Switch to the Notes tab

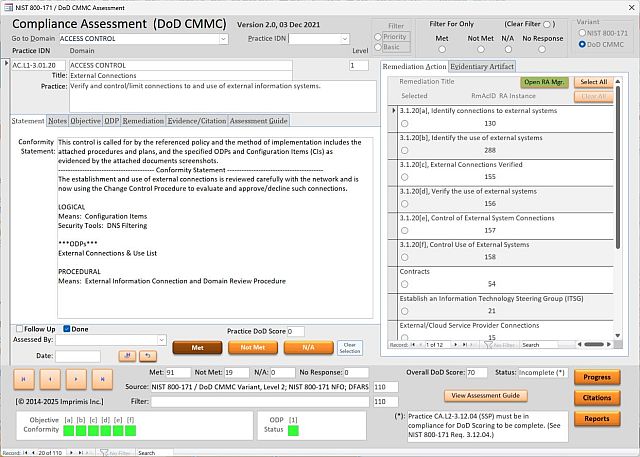[x=57, y=121]
